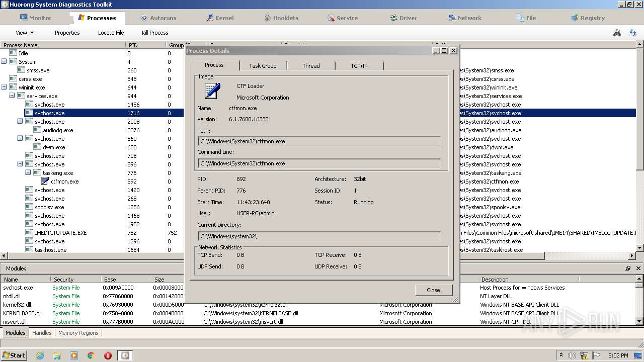Open the View dropdown menu
Image resolution: width=644 pixels, height=362 pixels.
click(x=25, y=33)
